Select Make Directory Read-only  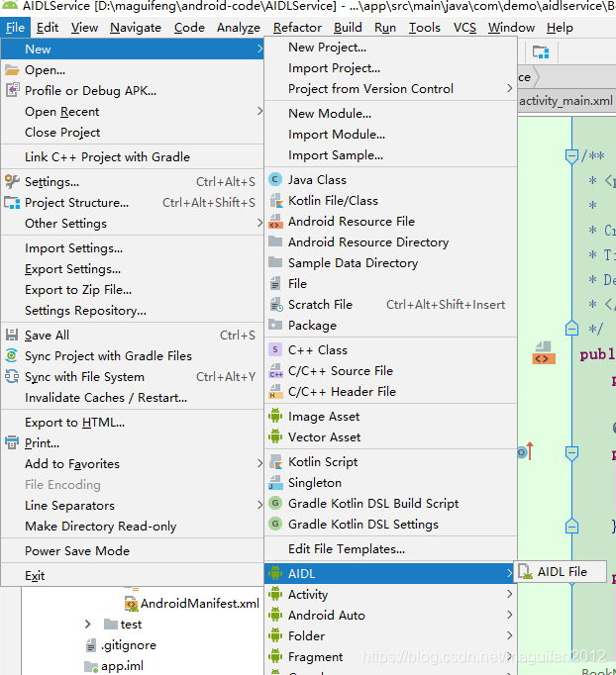point(133,527)
